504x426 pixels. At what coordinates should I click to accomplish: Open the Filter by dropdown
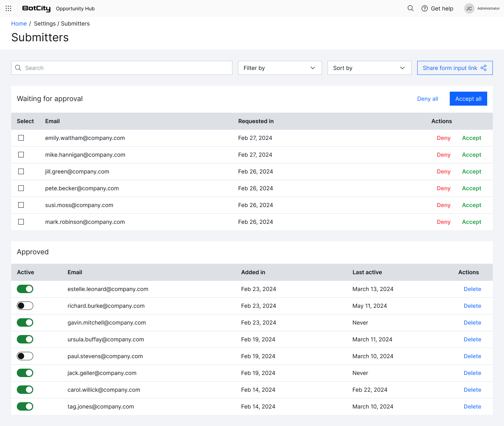coord(280,68)
